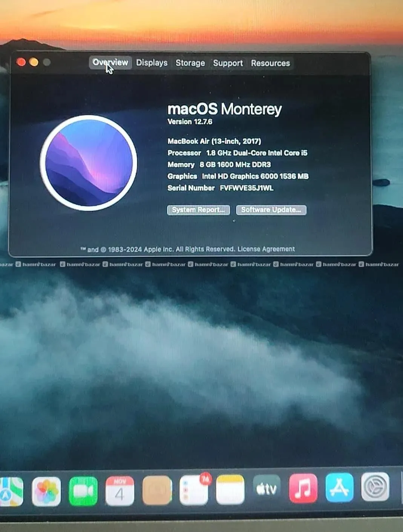
Task: Select the Overview tab
Action: (110, 63)
